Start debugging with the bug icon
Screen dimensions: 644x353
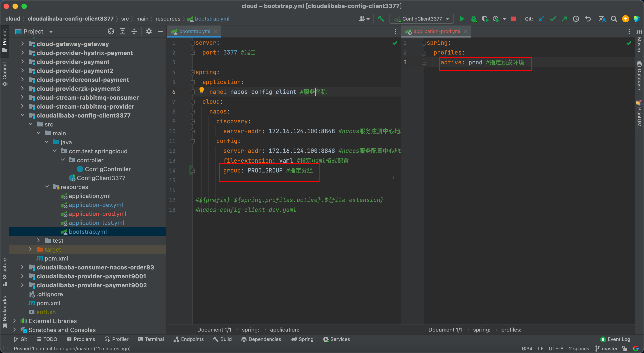pos(474,19)
